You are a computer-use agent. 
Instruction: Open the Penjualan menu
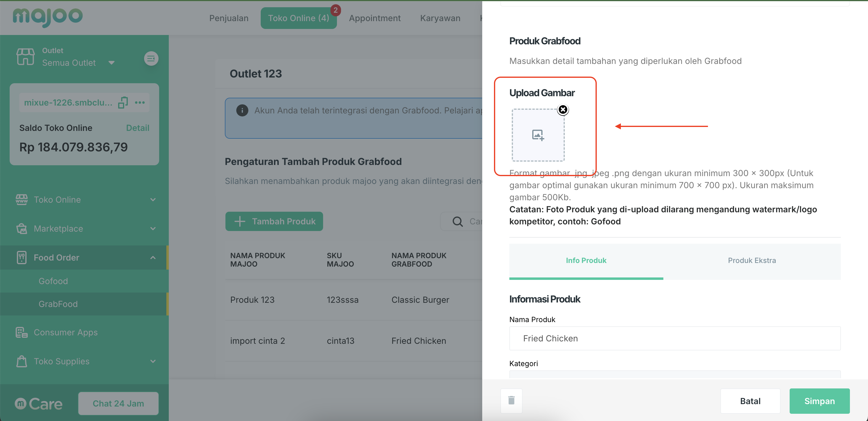(x=229, y=18)
